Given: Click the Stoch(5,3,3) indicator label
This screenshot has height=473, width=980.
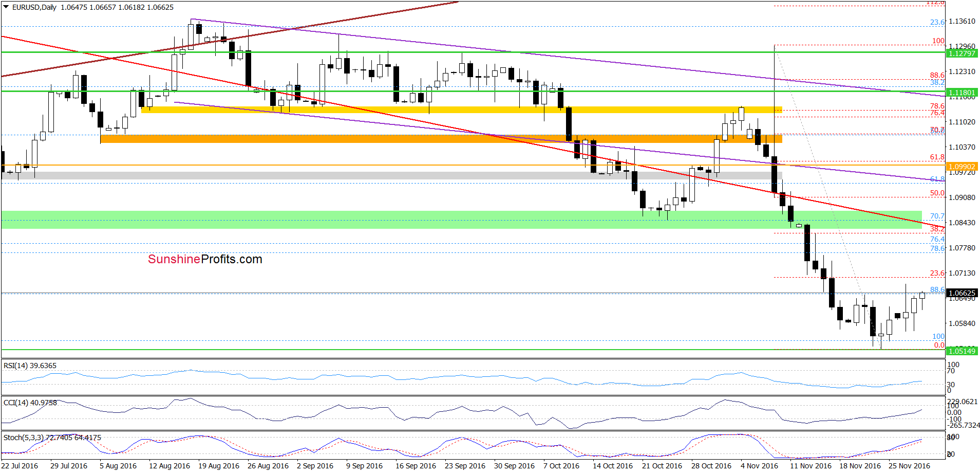Looking at the screenshot, I should (x=52, y=438).
